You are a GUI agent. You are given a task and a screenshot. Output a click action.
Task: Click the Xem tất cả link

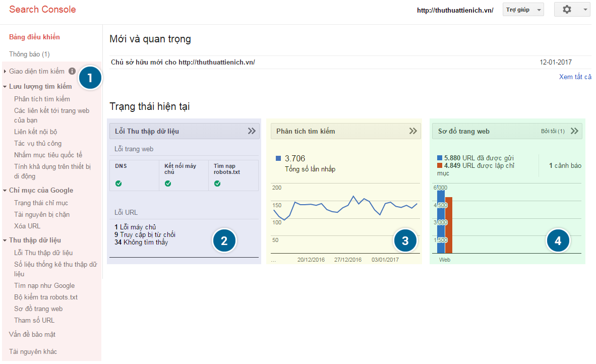[575, 77]
